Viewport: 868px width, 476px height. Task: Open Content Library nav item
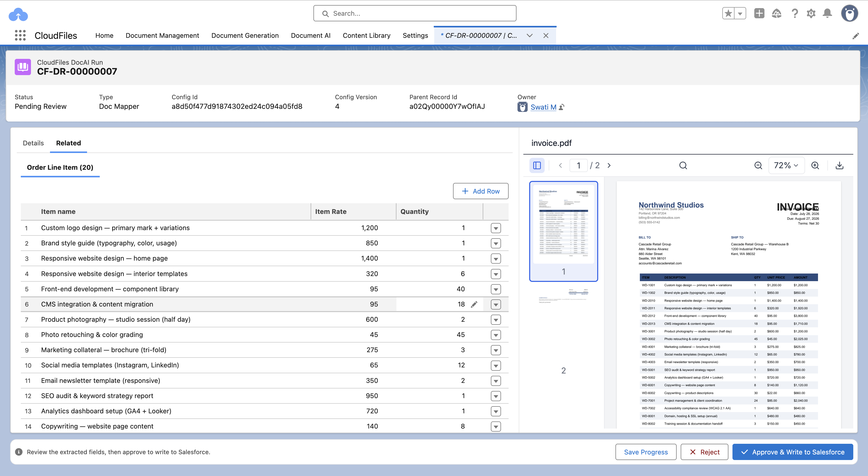tap(366, 35)
